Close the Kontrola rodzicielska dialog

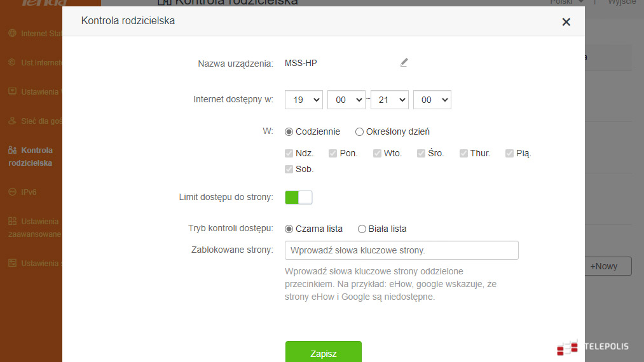566,22
